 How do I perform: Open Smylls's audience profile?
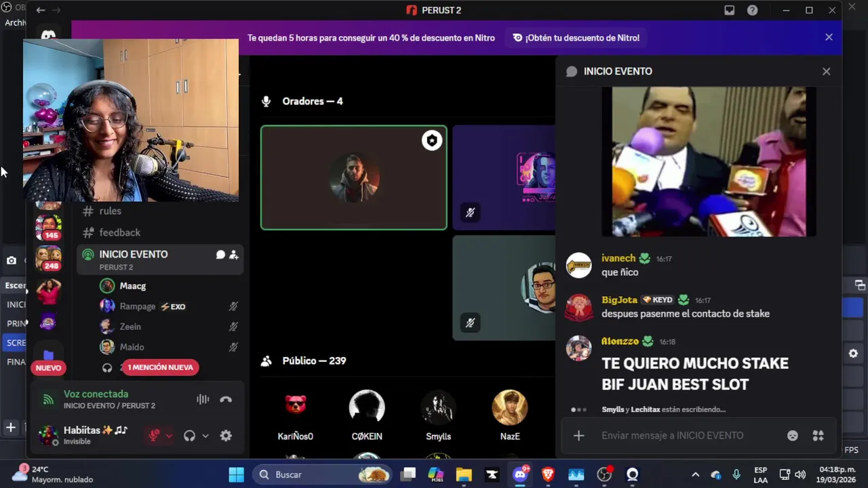coord(438,415)
